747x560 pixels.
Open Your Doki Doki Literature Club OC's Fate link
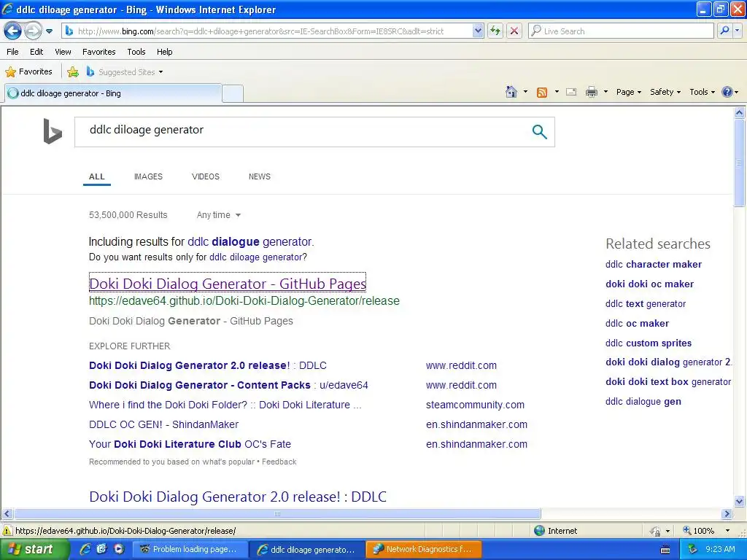pyautogui.click(x=190, y=444)
